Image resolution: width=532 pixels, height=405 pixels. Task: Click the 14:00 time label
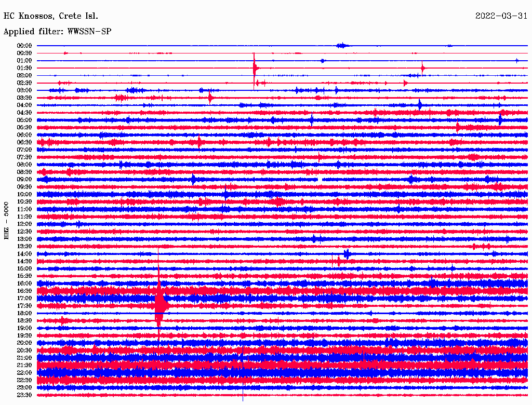click(24, 253)
